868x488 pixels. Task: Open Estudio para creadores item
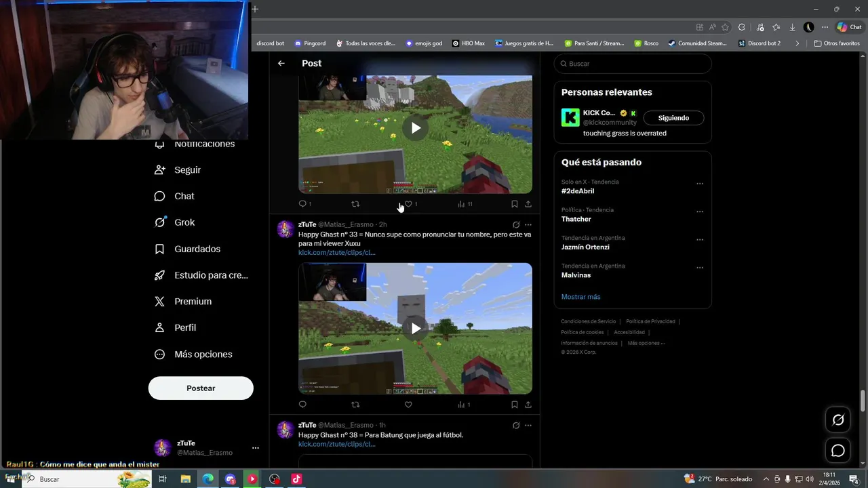coord(201,275)
